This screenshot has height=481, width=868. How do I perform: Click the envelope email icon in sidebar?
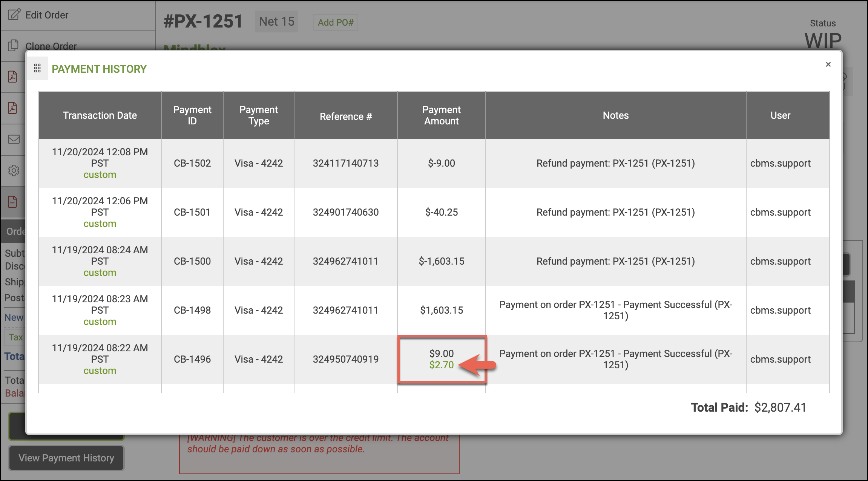coord(14,139)
